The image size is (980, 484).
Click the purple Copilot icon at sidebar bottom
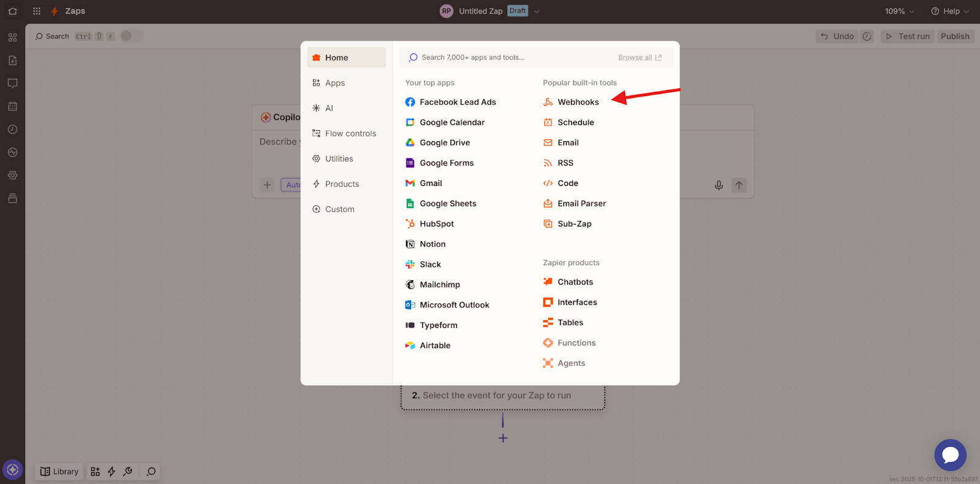(12, 470)
